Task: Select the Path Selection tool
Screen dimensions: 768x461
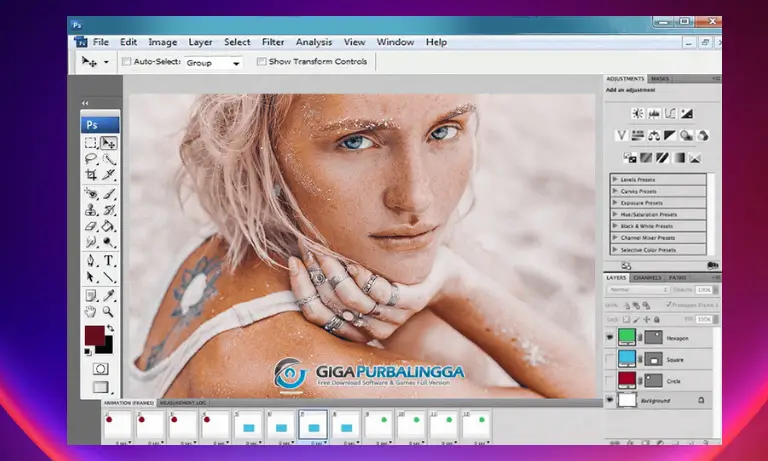Action: pos(91,277)
